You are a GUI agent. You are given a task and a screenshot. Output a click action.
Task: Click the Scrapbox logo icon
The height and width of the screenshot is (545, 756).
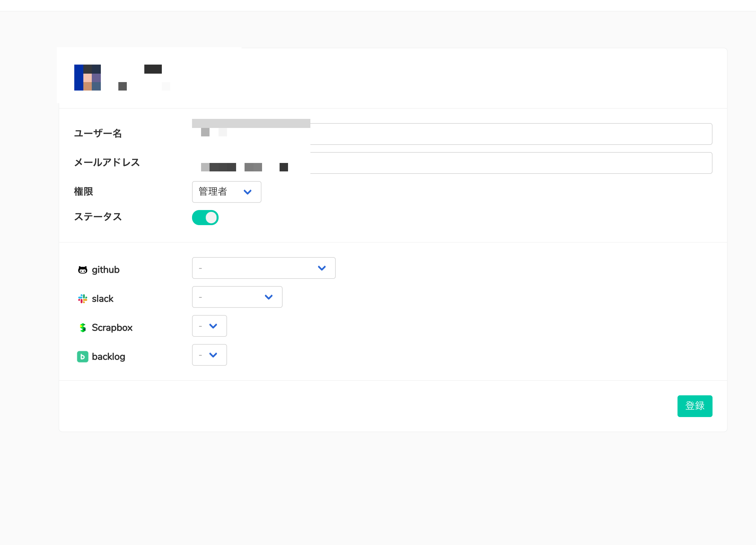click(x=83, y=328)
